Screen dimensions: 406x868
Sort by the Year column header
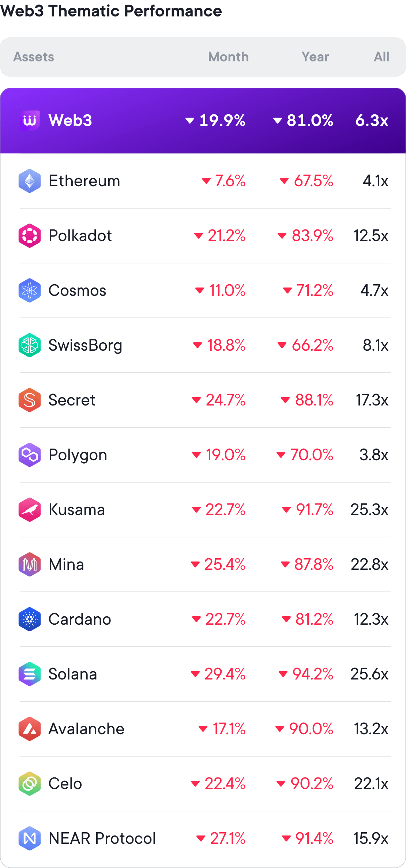(315, 57)
